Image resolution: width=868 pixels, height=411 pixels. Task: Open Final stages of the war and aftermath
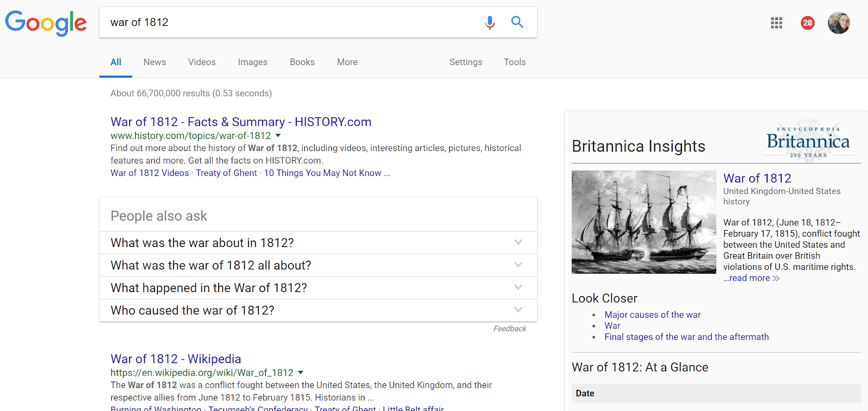pyautogui.click(x=687, y=337)
